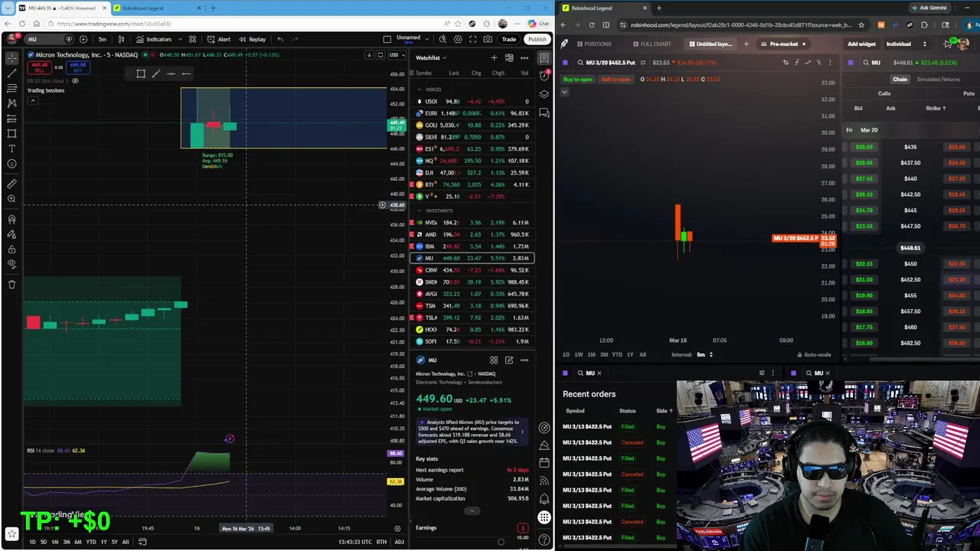Select the Chain tab
980x551 pixels.
900,80
